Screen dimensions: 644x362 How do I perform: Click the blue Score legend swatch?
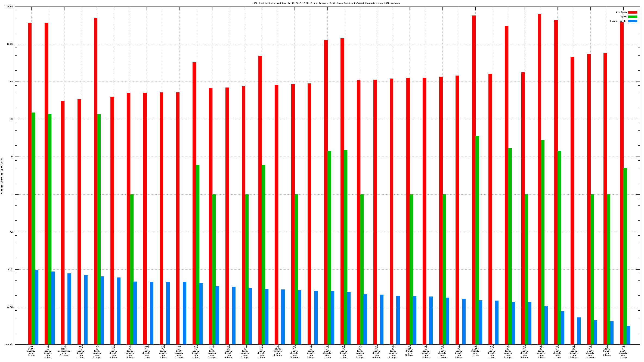[x=632, y=21]
